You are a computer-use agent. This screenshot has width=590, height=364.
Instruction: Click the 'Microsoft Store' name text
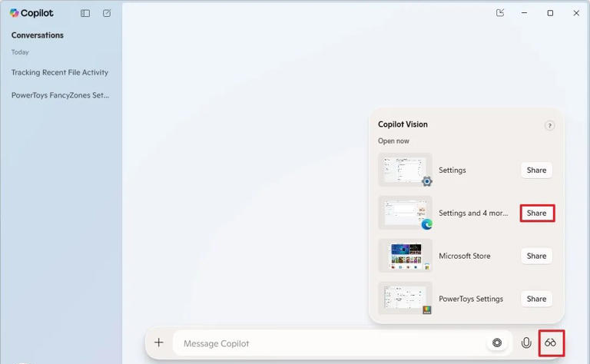(464, 256)
